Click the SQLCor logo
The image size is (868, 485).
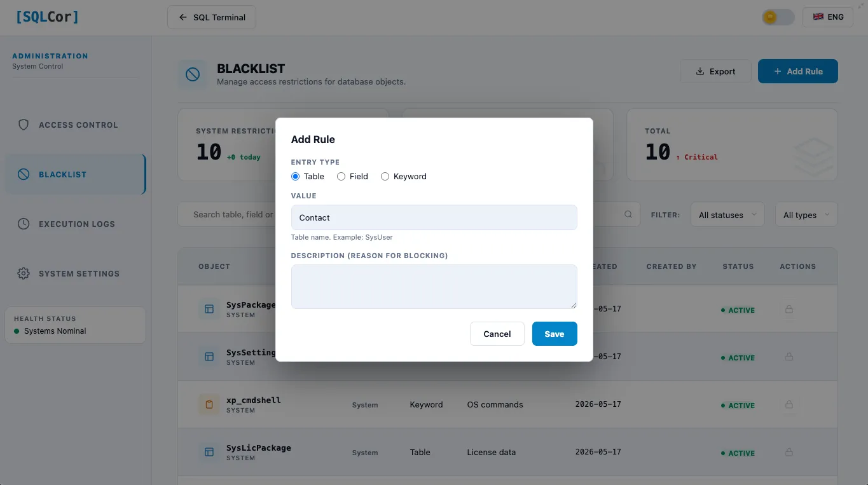(x=47, y=17)
